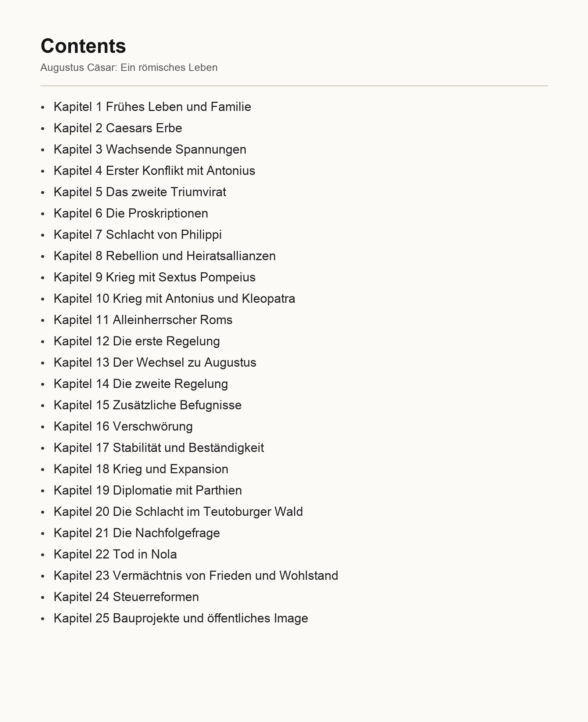Click Kapitel 22 Tod in Nola
The image size is (588, 722).
[115, 554]
